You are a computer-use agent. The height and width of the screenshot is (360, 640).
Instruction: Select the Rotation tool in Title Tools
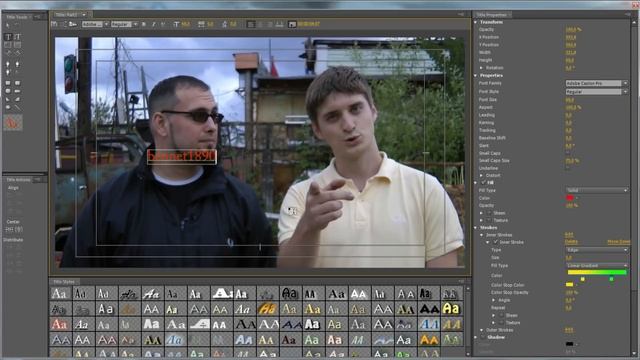click(x=17, y=25)
